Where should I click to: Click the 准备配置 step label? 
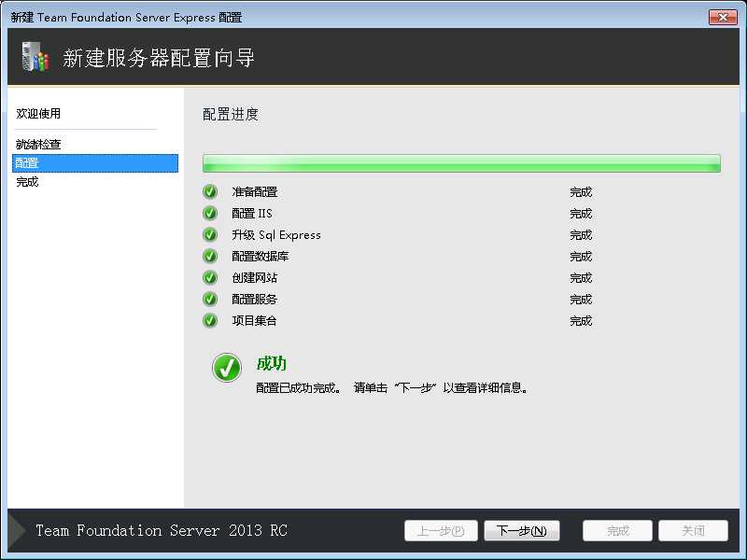click(254, 192)
